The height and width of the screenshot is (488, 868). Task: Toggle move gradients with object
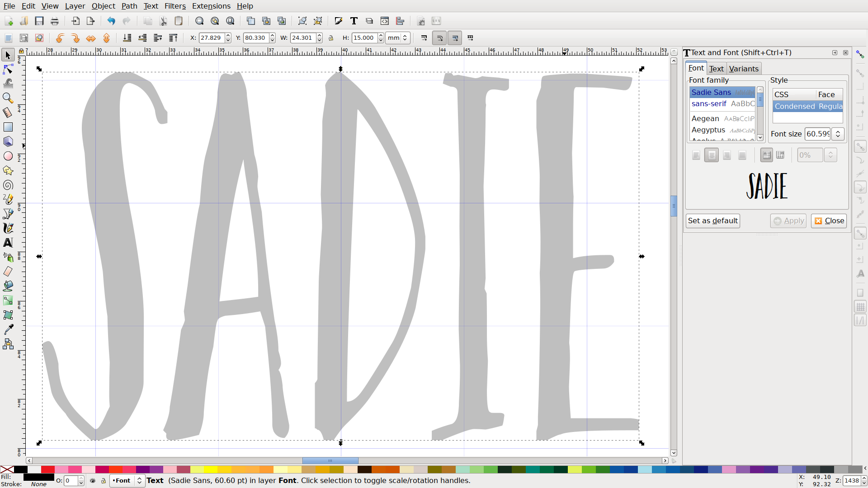[x=455, y=38]
